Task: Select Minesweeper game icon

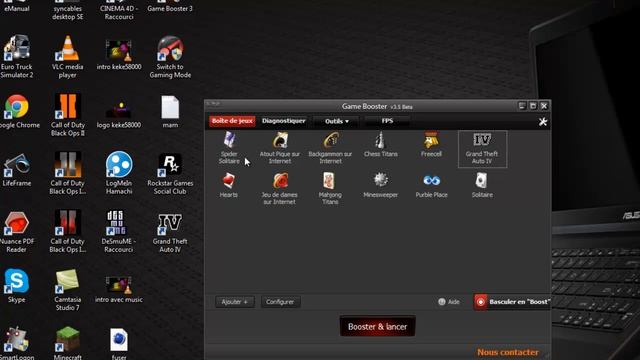Action: pos(380,185)
